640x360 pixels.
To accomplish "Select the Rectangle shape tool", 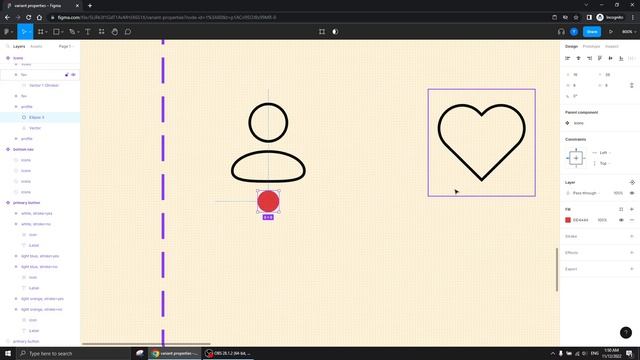I will point(56,32).
